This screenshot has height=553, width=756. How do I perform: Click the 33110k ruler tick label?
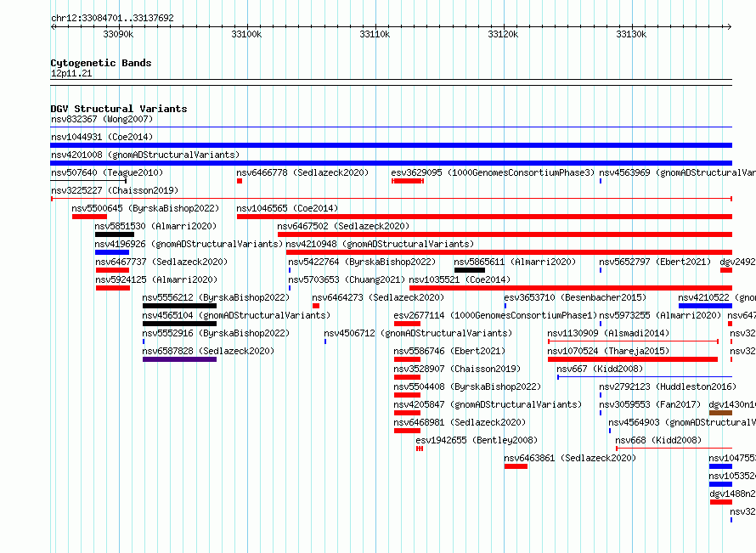[x=375, y=34]
